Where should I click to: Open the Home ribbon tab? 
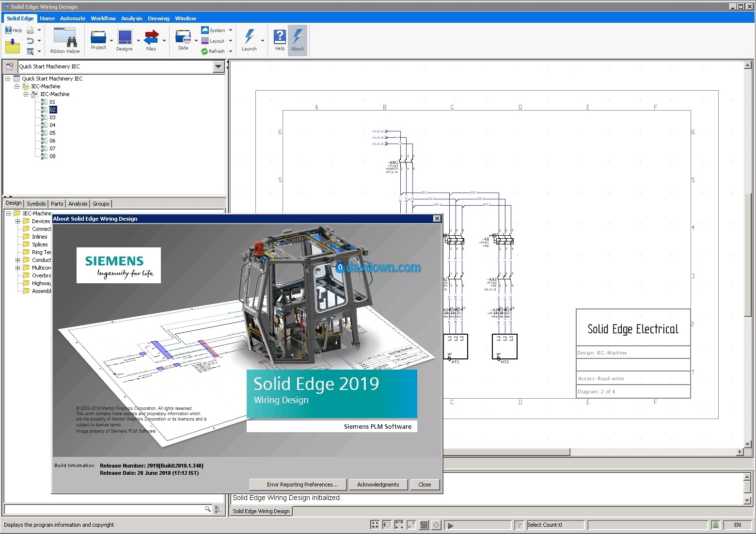click(47, 18)
